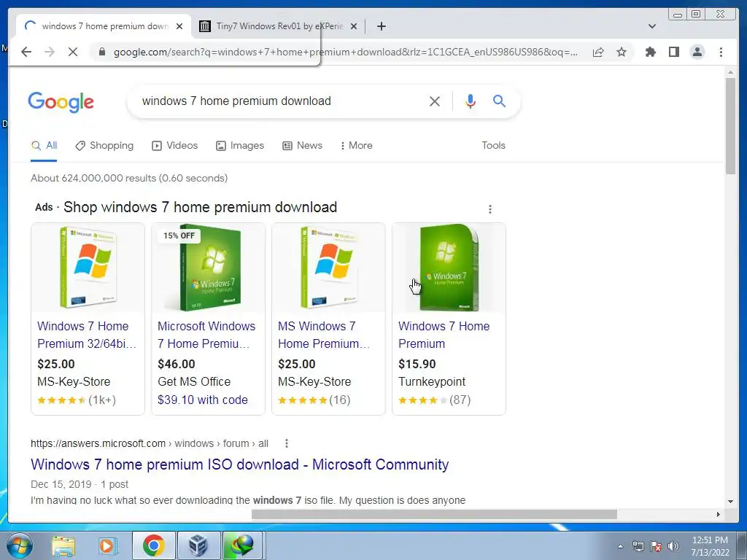
Task: Select the 'windows 7 home premium download' tab
Action: (x=104, y=26)
